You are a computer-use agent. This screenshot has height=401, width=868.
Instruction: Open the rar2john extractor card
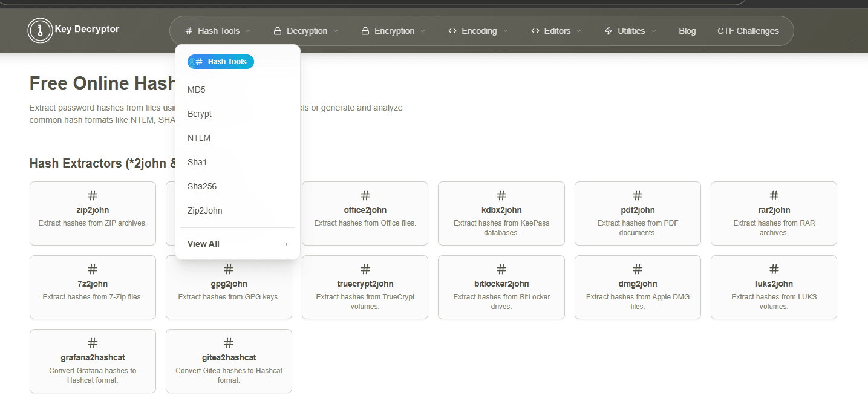774,214
